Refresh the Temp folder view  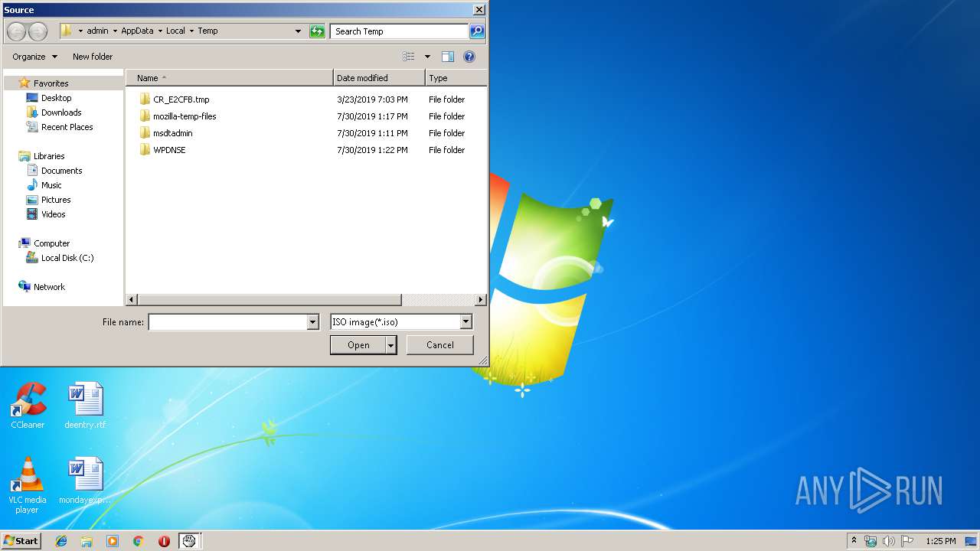[x=317, y=31]
